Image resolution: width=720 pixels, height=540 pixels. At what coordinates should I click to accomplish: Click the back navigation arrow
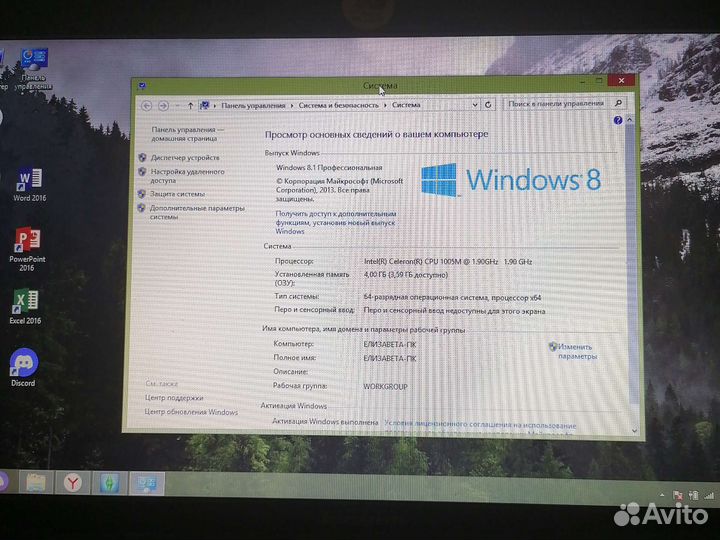click(x=146, y=106)
